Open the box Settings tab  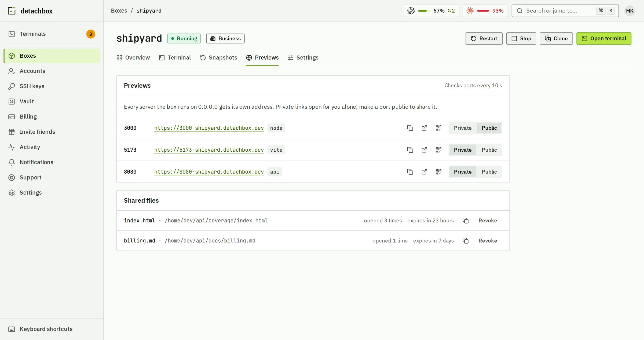303,58
